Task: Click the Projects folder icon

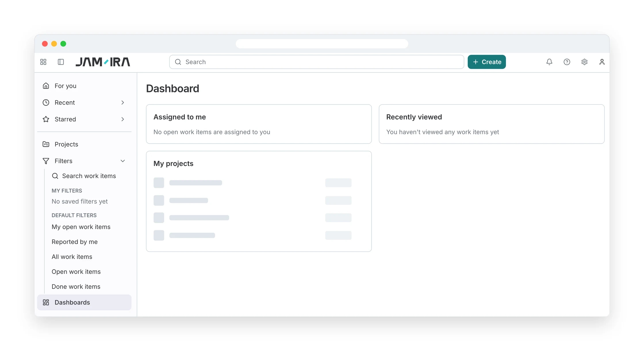Action: [x=46, y=144]
